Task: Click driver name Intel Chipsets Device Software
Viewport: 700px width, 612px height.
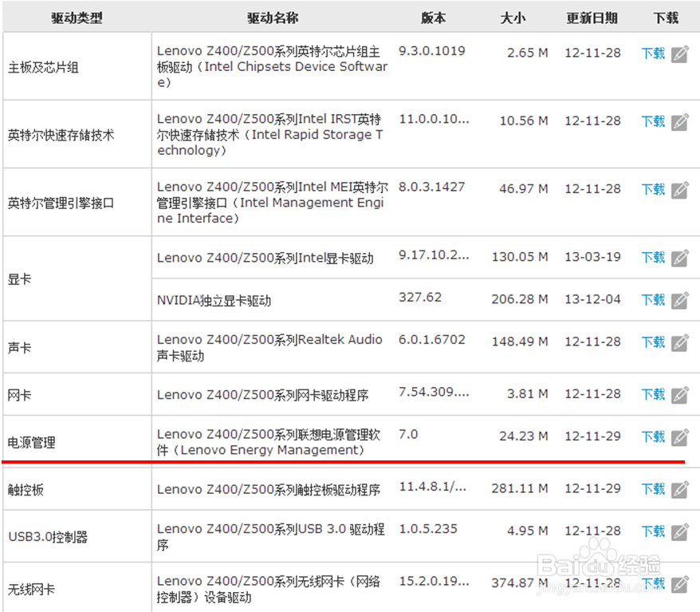Action: click(x=273, y=66)
